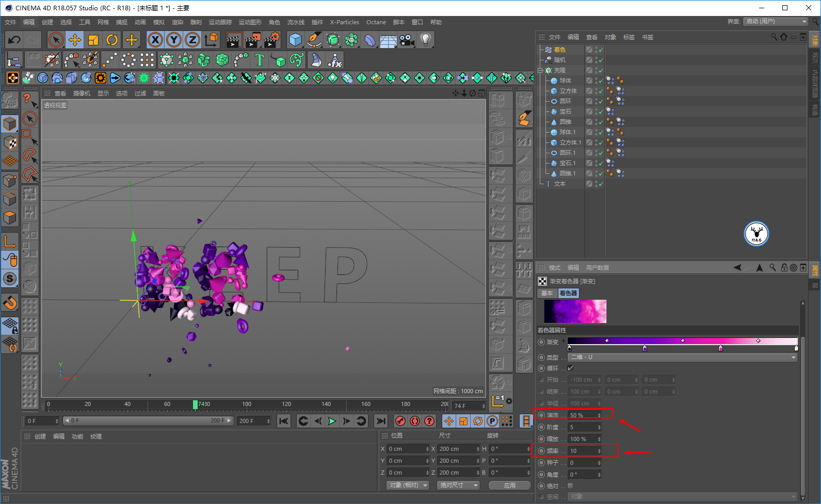Open the 对象 (相对) coordinate dropdown
Image resolution: width=821 pixels, height=504 pixels.
pyautogui.click(x=408, y=485)
